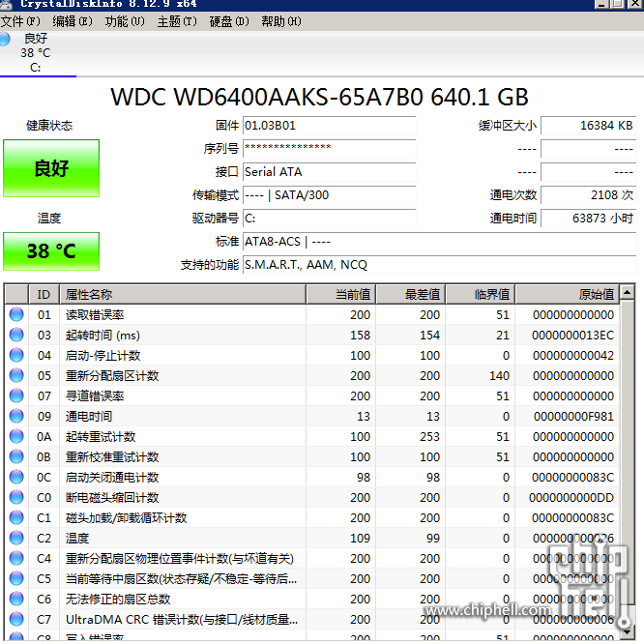Select current value 109 in row C2
The width and height of the screenshot is (644, 644).
tap(361, 538)
